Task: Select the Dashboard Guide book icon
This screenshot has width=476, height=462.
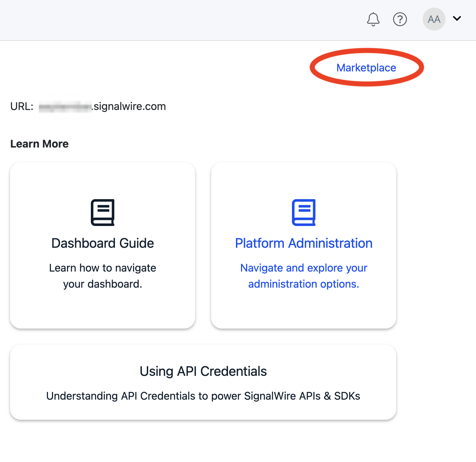Action: pyautogui.click(x=103, y=212)
